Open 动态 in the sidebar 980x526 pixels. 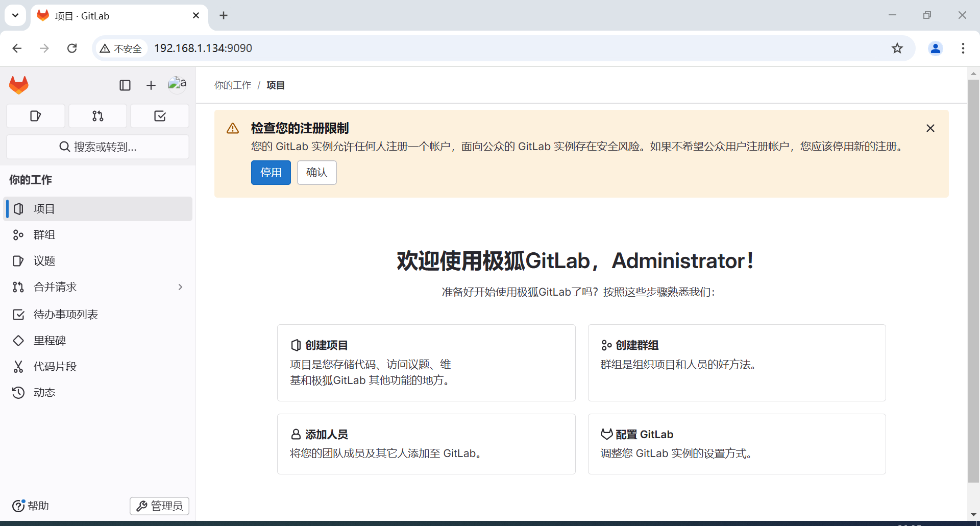pyautogui.click(x=98, y=393)
